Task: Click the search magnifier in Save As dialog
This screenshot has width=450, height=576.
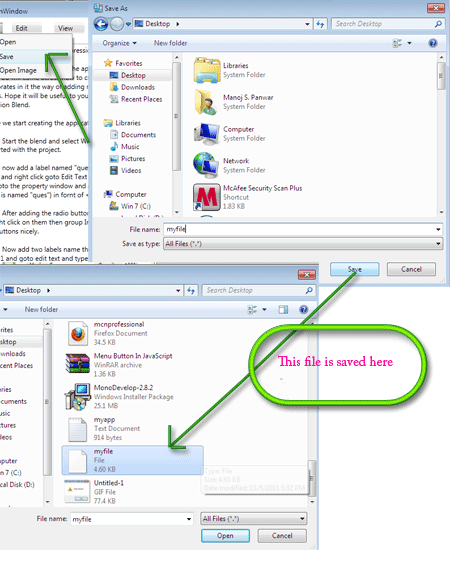Action: [438, 24]
